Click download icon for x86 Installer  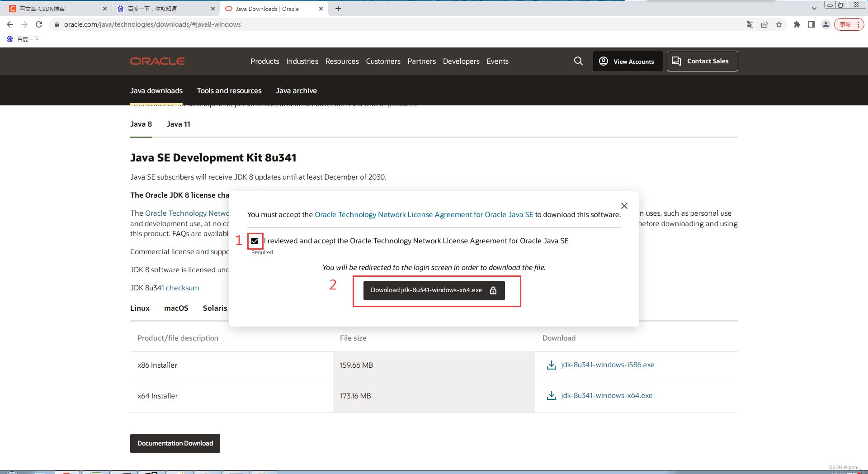(x=551, y=365)
